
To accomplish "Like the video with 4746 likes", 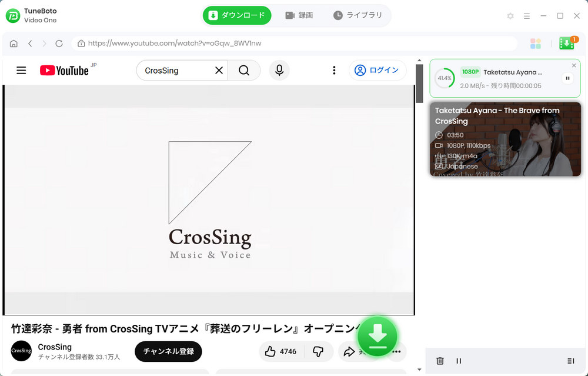I will 281,352.
